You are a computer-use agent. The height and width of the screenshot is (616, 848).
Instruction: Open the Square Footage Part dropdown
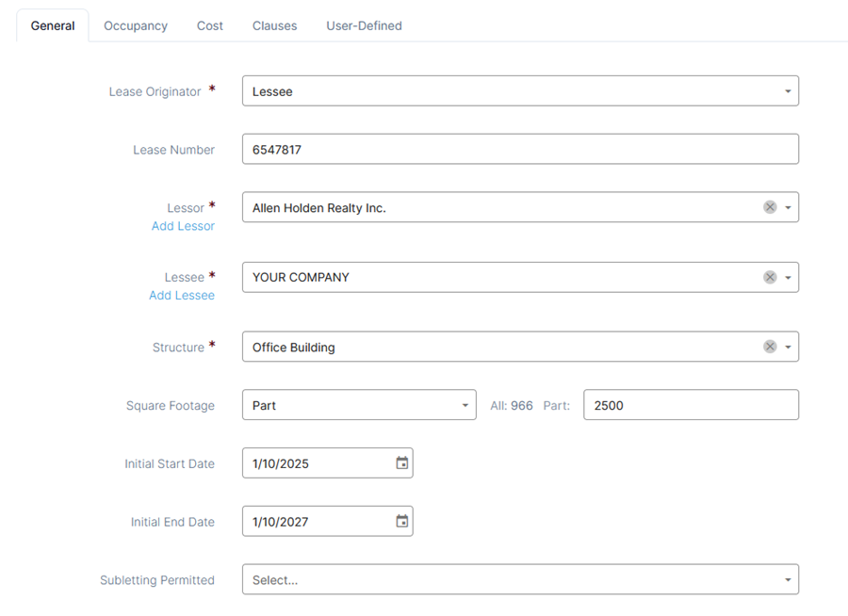pyautogui.click(x=359, y=405)
